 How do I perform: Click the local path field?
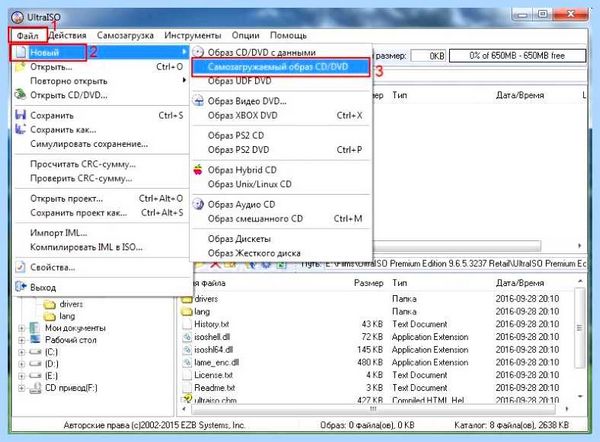pos(455,264)
